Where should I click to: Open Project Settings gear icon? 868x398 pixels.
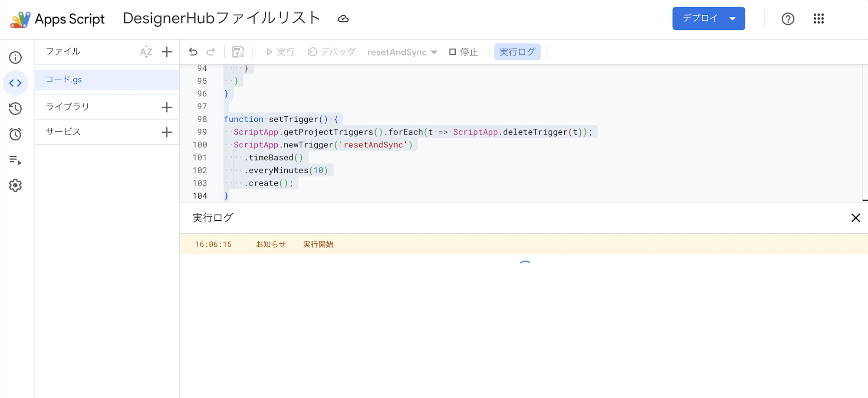15,186
